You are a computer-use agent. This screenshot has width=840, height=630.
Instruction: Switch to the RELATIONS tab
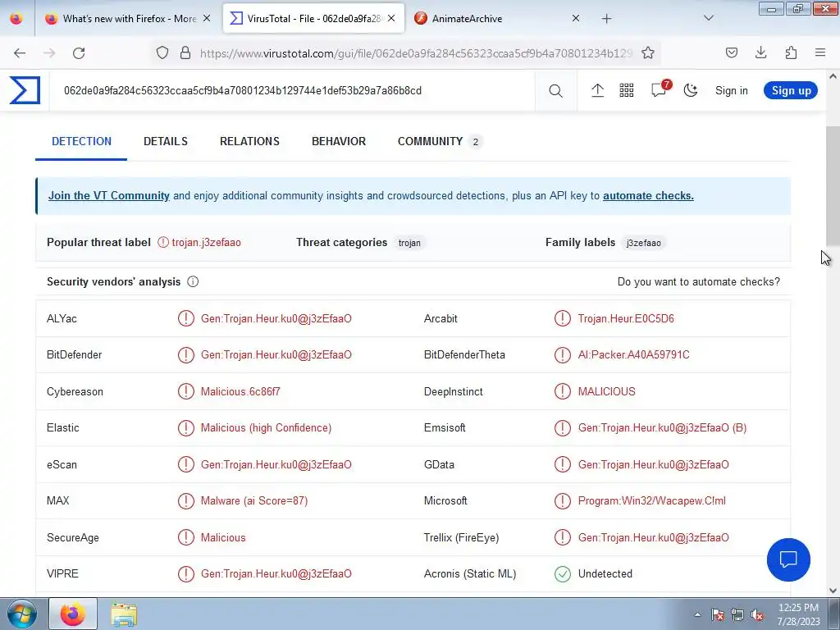pos(249,141)
